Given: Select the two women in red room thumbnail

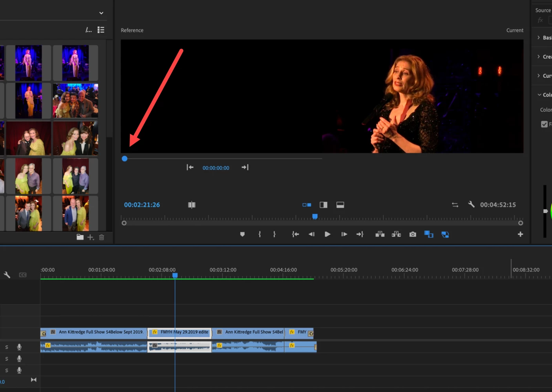Looking at the screenshot, I should click(29, 138).
